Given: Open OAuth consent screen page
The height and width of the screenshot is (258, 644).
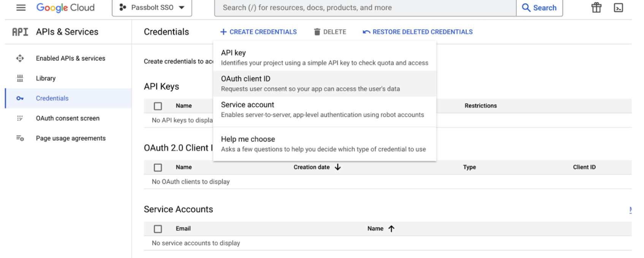Looking at the screenshot, I should point(68,118).
